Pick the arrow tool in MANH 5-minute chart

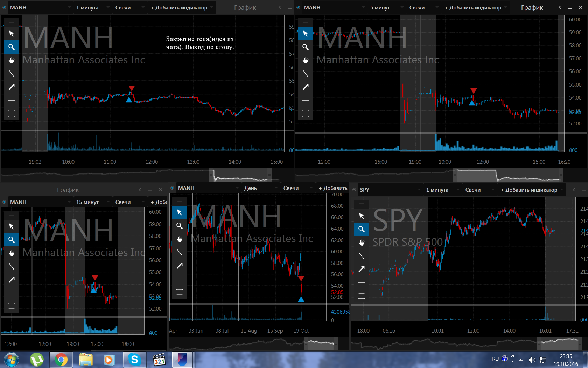306,87
